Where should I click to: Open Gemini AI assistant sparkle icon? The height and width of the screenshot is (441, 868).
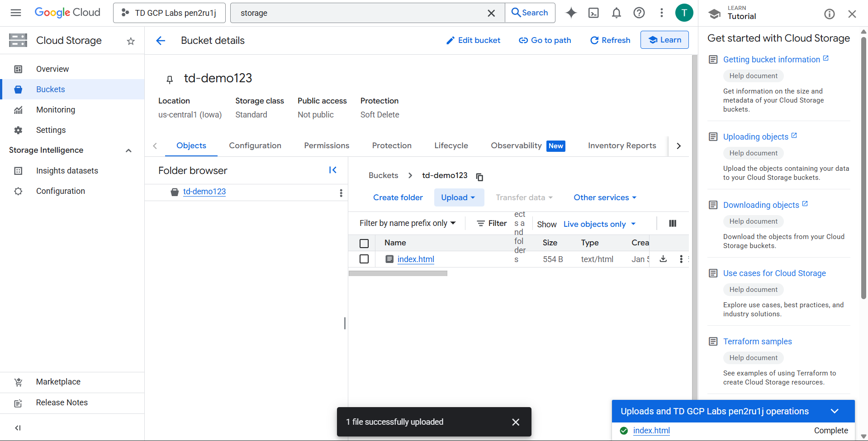tap(571, 13)
